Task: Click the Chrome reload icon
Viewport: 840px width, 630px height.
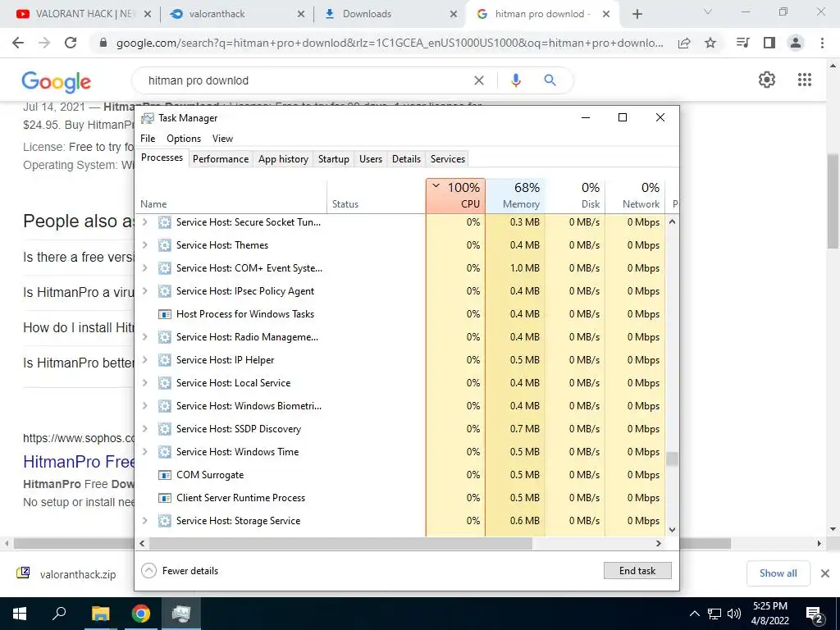Action: pyautogui.click(x=71, y=43)
